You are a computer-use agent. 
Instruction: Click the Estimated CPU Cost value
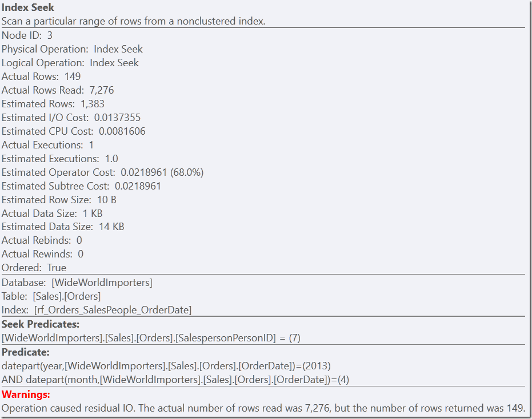122,131
